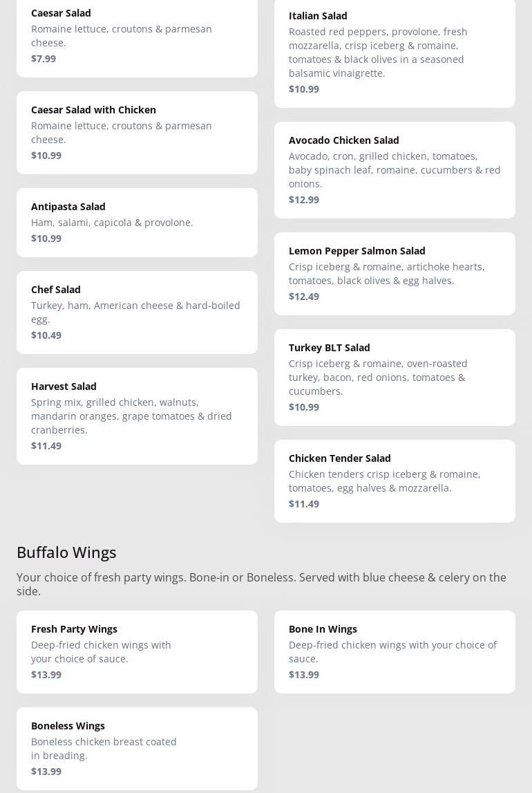
Task: Select Lemon Pepper Salmon Salad
Action: tap(395, 273)
